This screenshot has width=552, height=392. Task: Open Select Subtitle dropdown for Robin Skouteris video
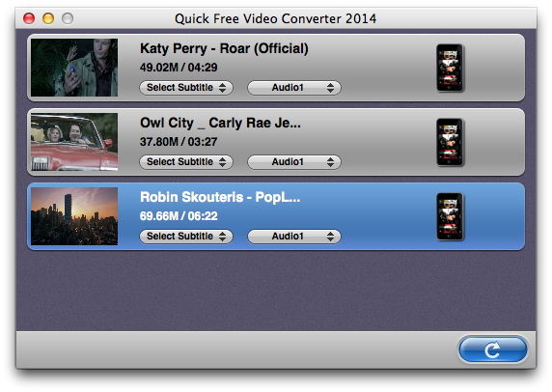[x=186, y=236]
